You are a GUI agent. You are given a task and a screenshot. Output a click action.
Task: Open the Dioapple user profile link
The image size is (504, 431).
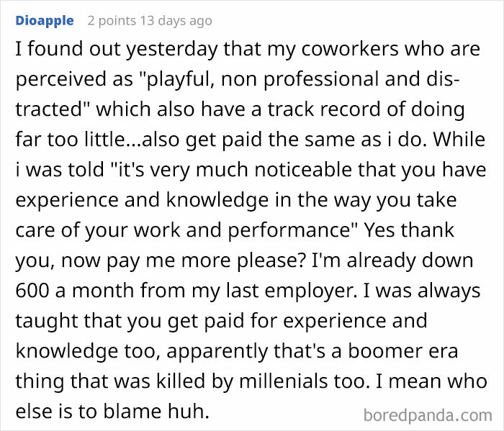(44, 20)
